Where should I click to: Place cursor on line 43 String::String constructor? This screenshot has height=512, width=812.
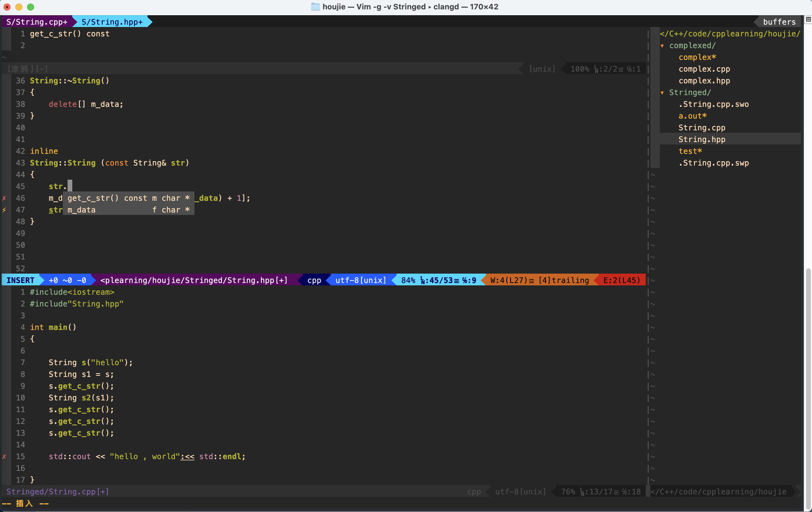[110, 163]
